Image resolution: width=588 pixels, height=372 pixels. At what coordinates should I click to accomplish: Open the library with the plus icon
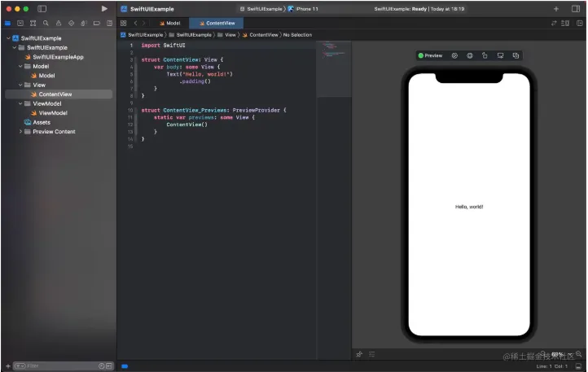(556, 9)
